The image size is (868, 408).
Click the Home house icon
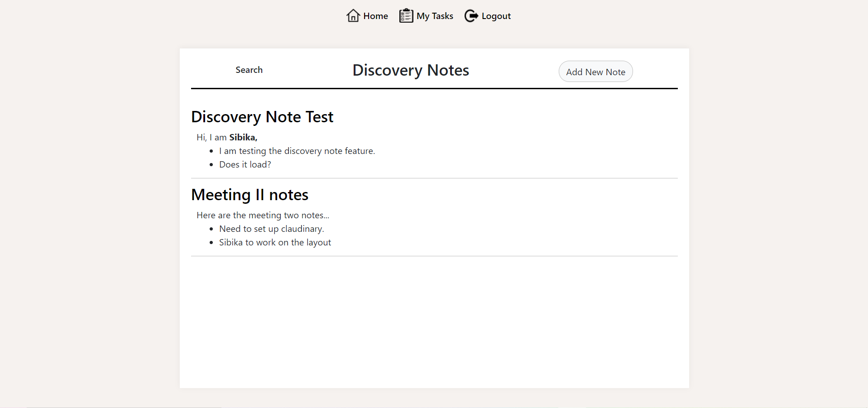point(353,16)
